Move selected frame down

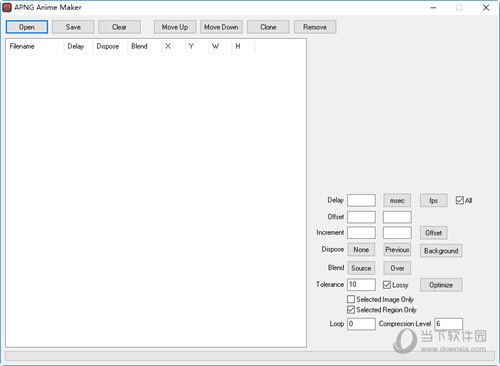point(221,27)
